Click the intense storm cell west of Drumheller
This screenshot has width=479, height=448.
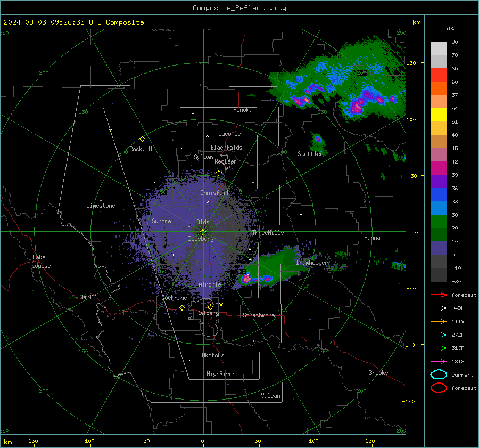tap(246, 279)
